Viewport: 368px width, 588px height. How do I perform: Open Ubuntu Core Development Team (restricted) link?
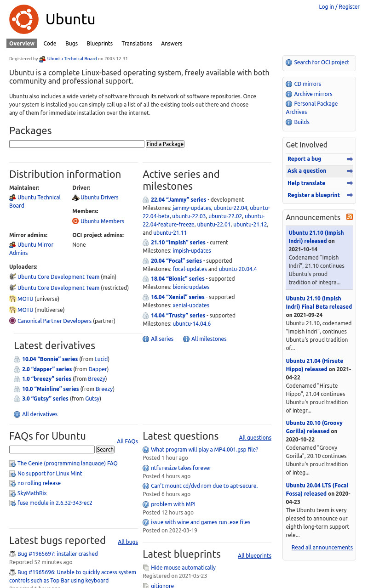(58, 288)
